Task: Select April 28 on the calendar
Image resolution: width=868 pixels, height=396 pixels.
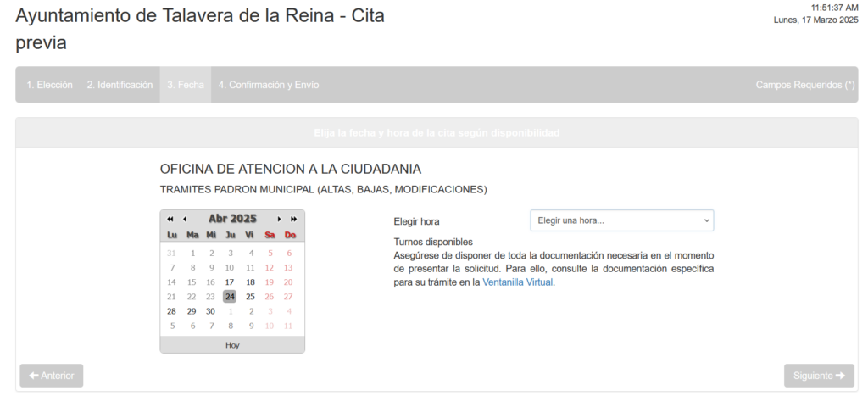Action: pos(171,311)
